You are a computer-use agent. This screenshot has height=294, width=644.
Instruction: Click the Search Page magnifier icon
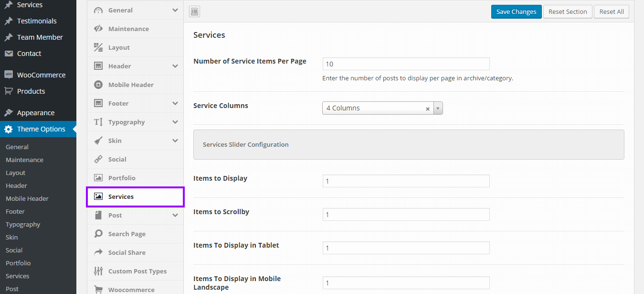pyautogui.click(x=98, y=234)
